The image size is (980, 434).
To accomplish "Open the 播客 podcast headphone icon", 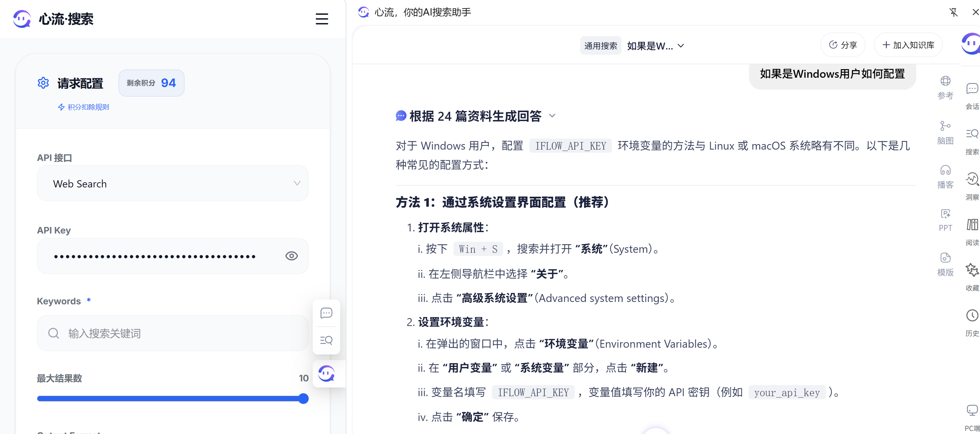I will pyautogui.click(x=945, y=170).
